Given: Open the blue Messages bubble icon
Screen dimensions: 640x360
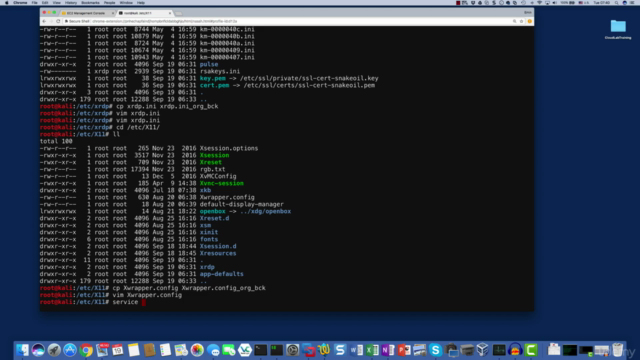Looking at the screenshot, I should [x=213, y=350].
